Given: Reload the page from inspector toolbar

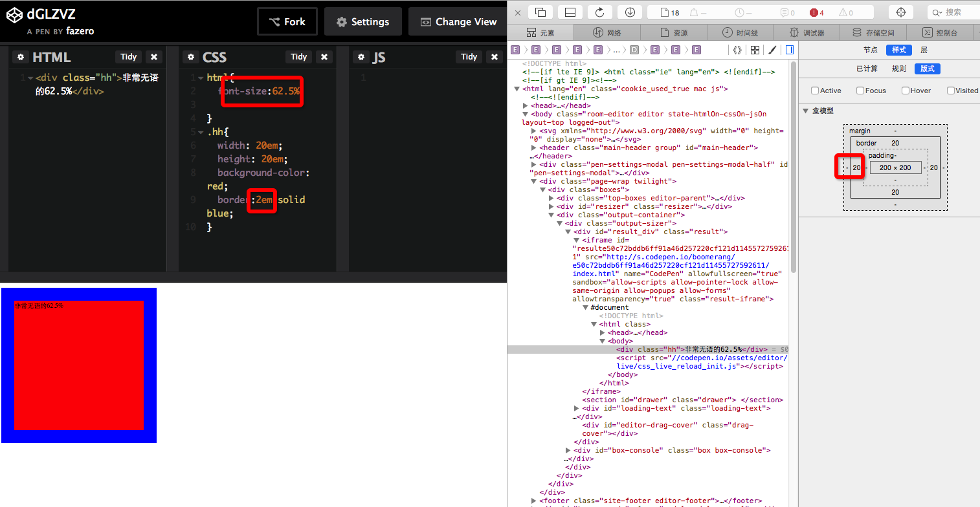Looking at the screenshot, I should (x=600, y=12).
